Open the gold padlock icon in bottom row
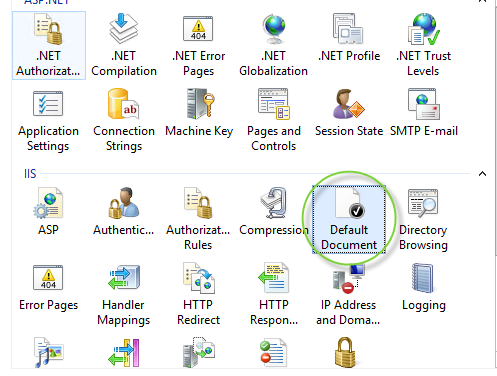Viewport: 497px width, 376px height. 345,353
